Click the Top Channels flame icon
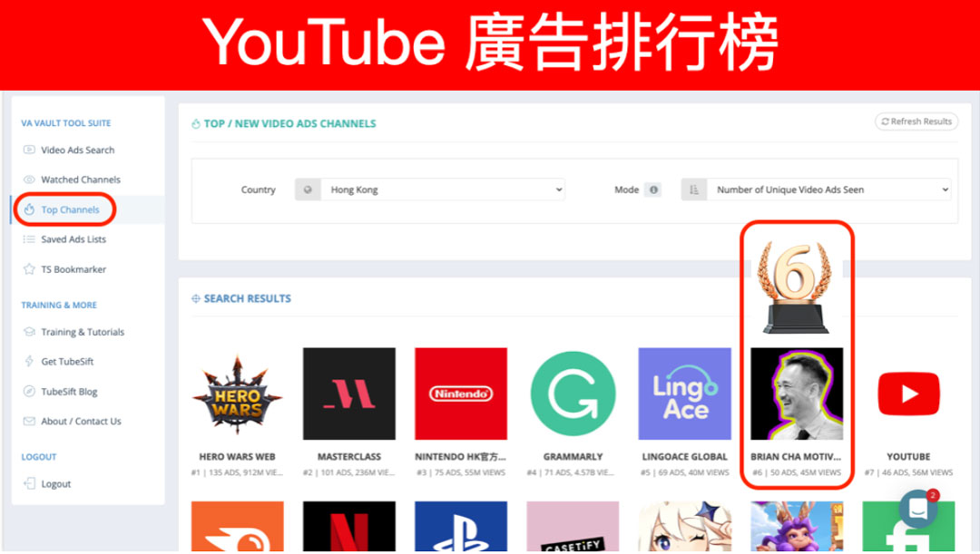The height and width of the screenshot is (554, 980). point(29,209)
